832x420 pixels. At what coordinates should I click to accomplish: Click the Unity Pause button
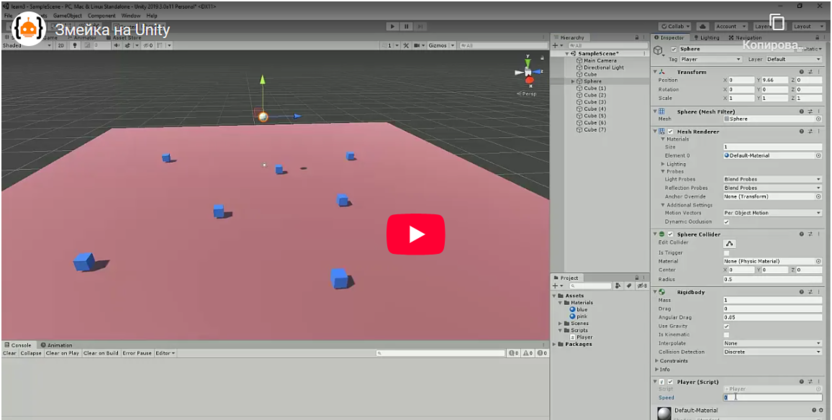point(406,27)
